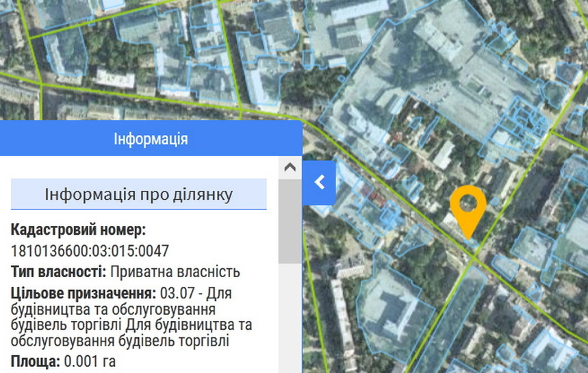Viewport: 588px width, 373px height.
Task: Click the Цільове призначення label
Action: 84,293
